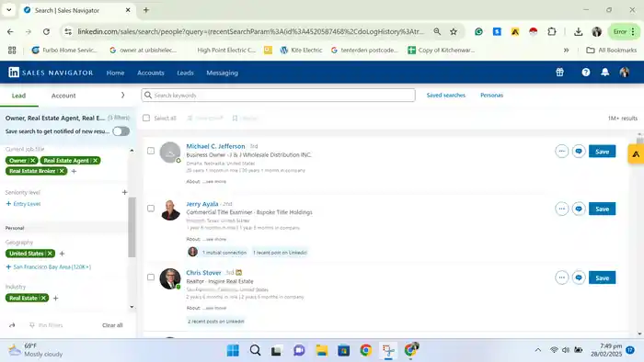Go to Home in Sales Navigator

click(x=115, y=73)
